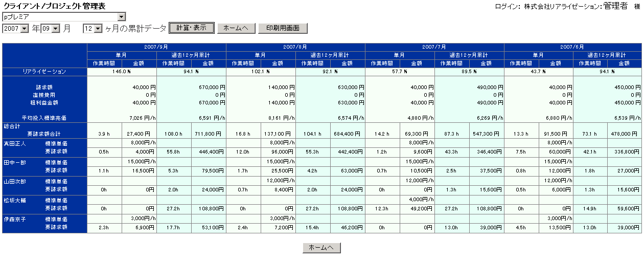The height and width of the screenshot is (261, 644).
Task: Click the 2007/7月 column header
Action: pos(434,47)
